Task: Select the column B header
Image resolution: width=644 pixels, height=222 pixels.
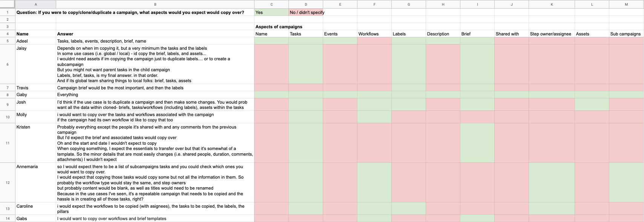Action: tap(155, 4)
